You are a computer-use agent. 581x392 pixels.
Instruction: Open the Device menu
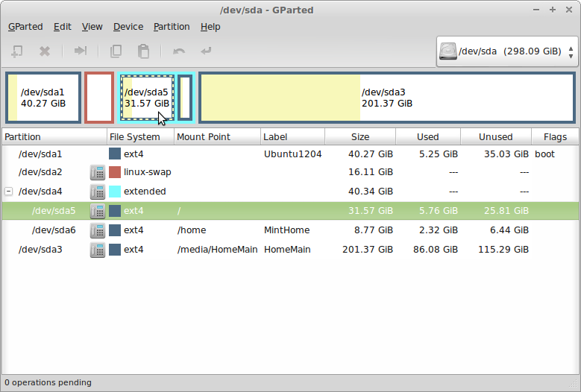coord(128,27)
